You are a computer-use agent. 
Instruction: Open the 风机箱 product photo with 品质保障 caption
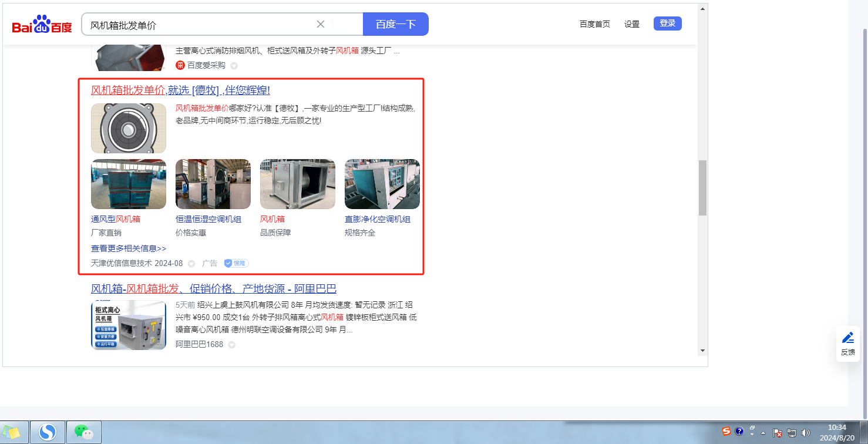(x=298, y=184)
